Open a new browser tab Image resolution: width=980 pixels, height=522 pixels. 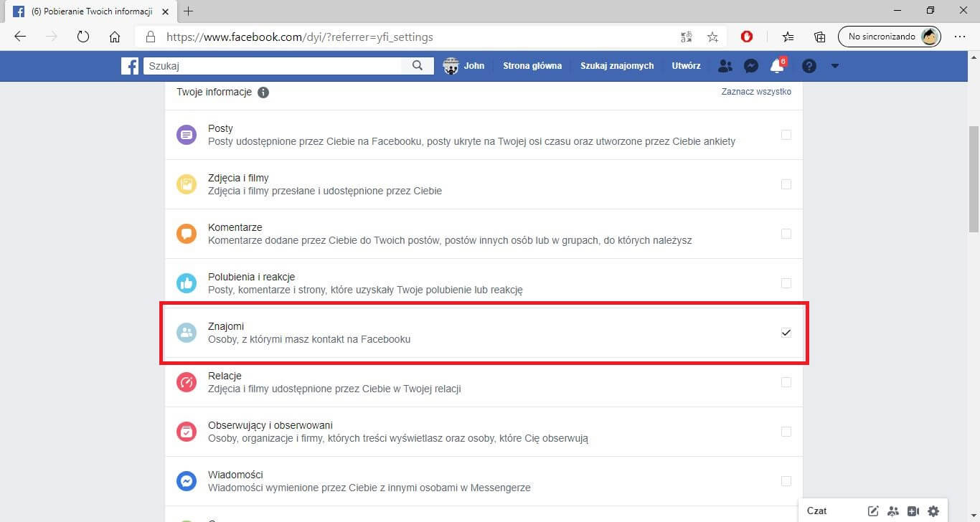[189, 11]
